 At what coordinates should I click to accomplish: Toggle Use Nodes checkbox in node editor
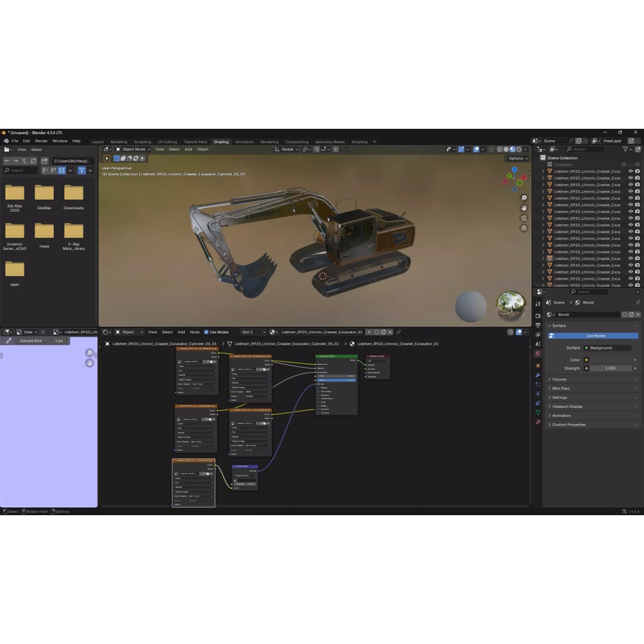(x=206, y=332)
